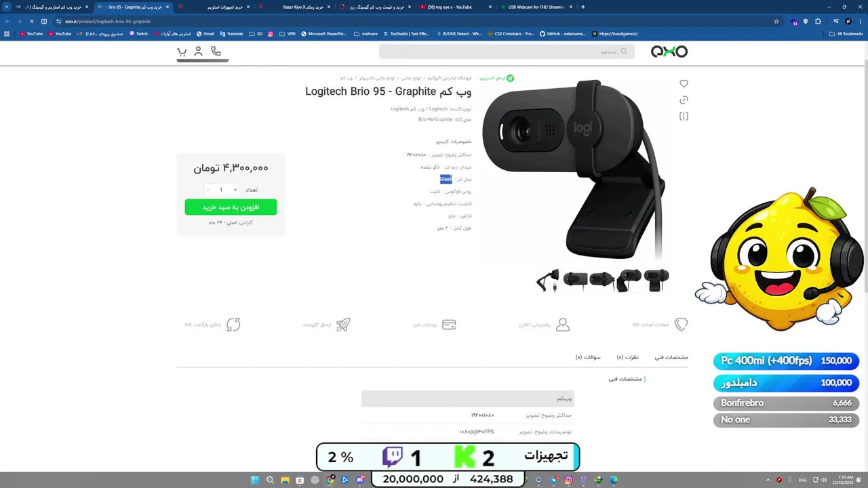Image resolution: width=868 pixels, height=488 pixels.
Task: Switch to the rog eye s YouTube tab
Action: [456, 7]
